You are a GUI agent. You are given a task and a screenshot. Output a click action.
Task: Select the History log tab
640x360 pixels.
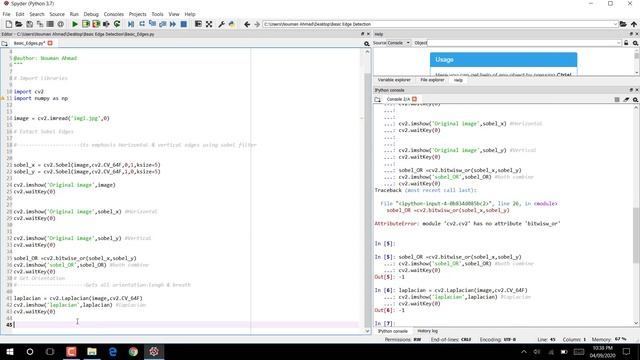[427, 331]
